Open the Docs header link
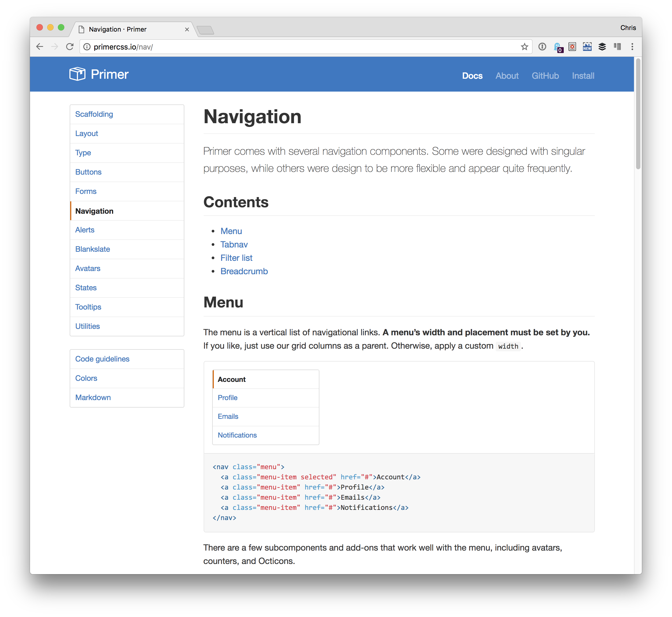 (x=472, y=76)
